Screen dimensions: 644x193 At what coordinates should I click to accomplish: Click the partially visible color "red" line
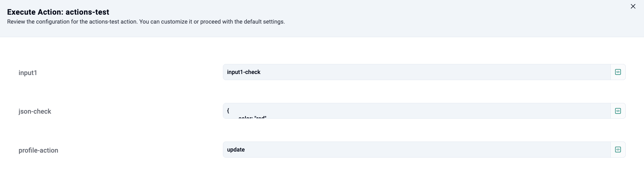click(252, 117)
